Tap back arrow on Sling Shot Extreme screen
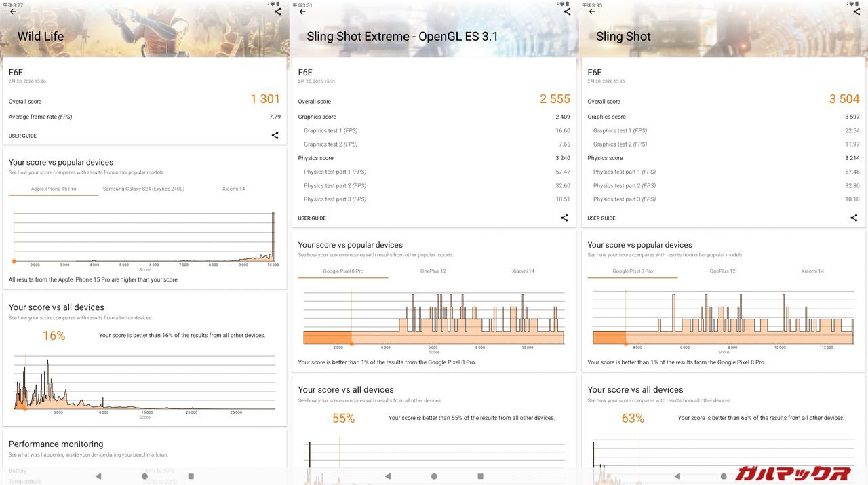Viewport: 868px width, 485px height. click(302, 12)
